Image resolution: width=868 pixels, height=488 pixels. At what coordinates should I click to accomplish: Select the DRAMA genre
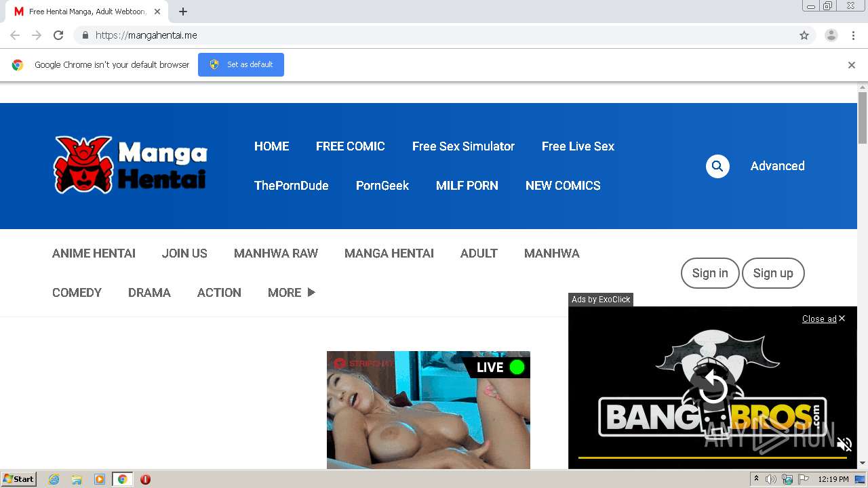[x=149, y=293]
